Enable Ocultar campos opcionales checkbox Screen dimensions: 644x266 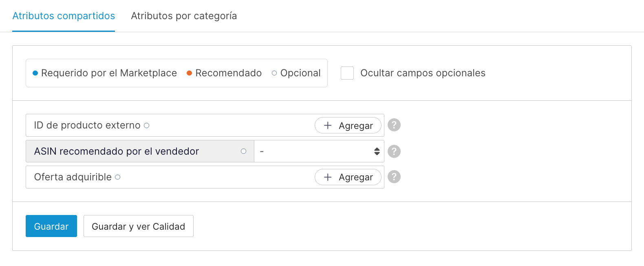click(x=347, y=73)
